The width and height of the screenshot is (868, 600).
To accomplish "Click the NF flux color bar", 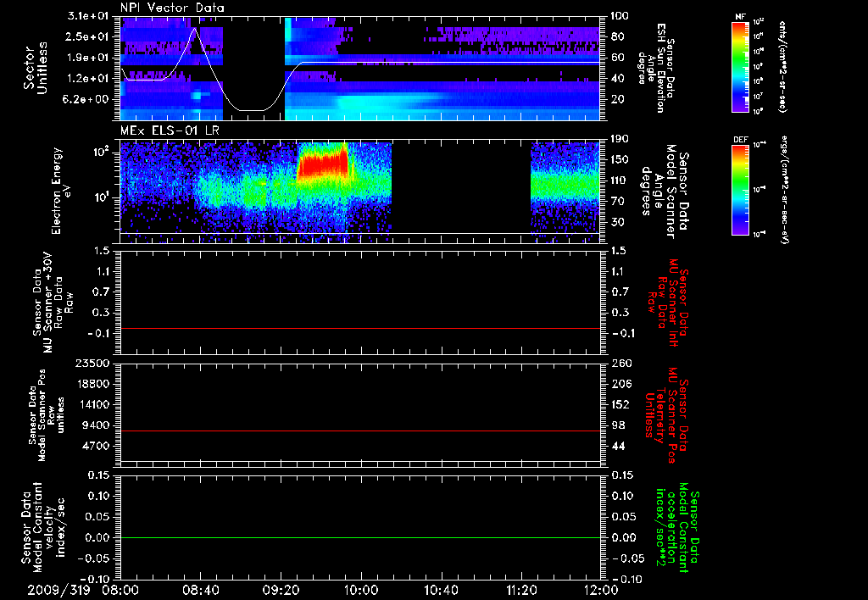I will coord(740,66).
